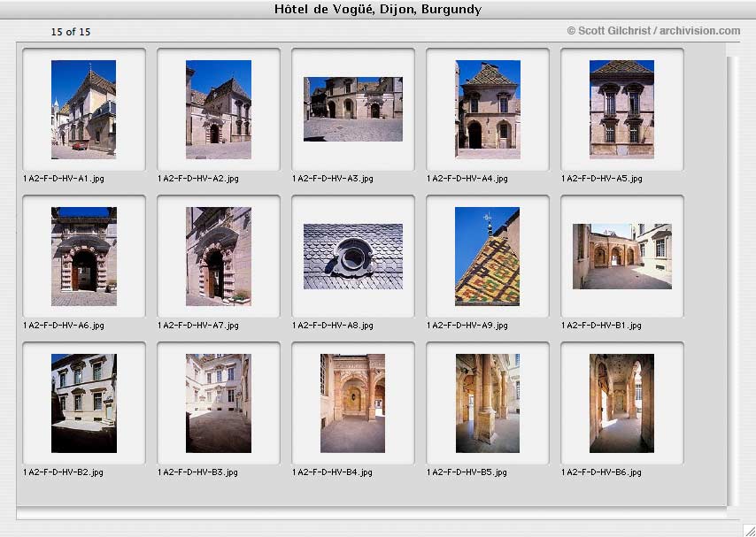Select the 1A2-F-D-HV-B5 column portico thumbnail
Viewport: 756px width, 537px height.
pyautogui.click(x=488, y=403)
